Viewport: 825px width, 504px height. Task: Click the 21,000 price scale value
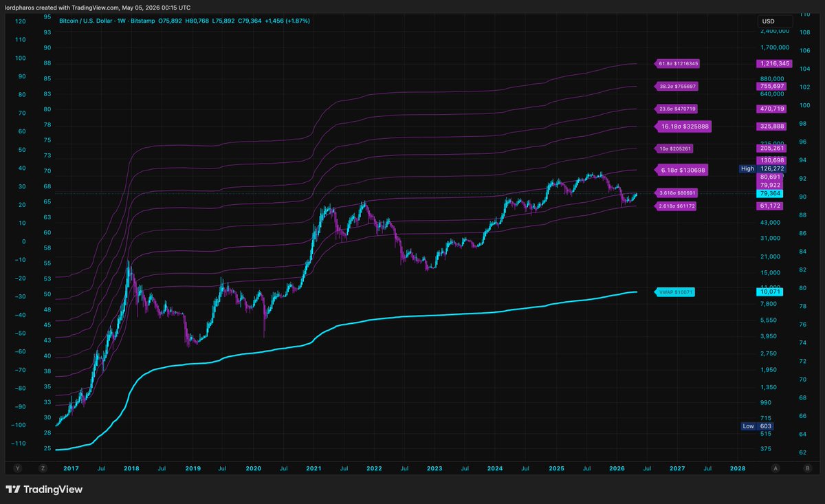(x=770, y=256)
